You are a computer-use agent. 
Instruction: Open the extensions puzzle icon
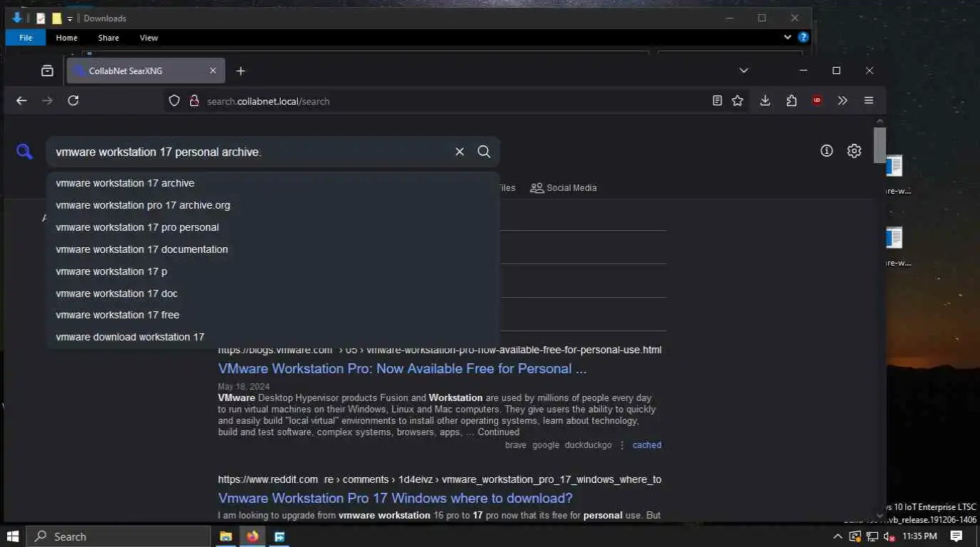click(x=791, y=100)
